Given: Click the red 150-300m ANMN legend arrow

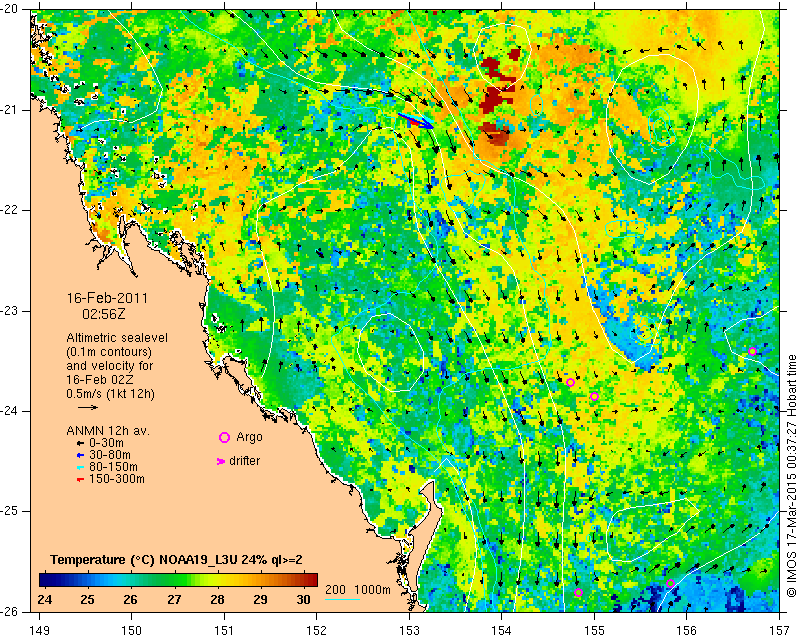Looking at the screenshot, I should point(80,479).
